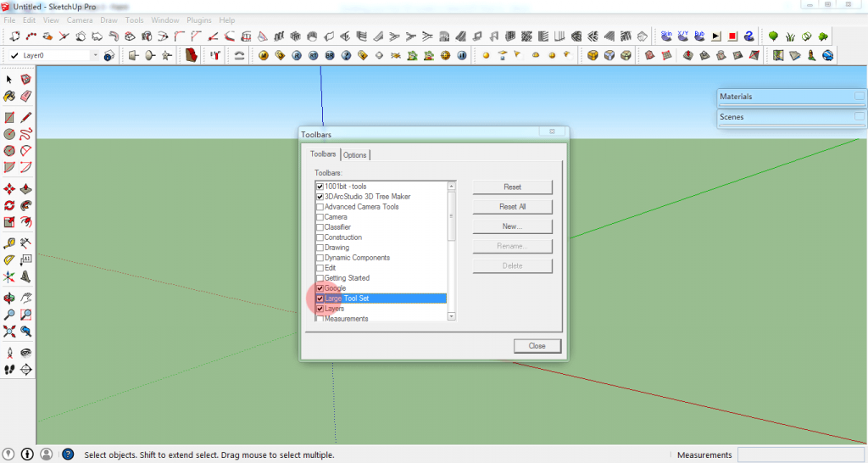Expand the Scenes panel
The width and height of the screenshot is (868, 463).
coord(860,117)
